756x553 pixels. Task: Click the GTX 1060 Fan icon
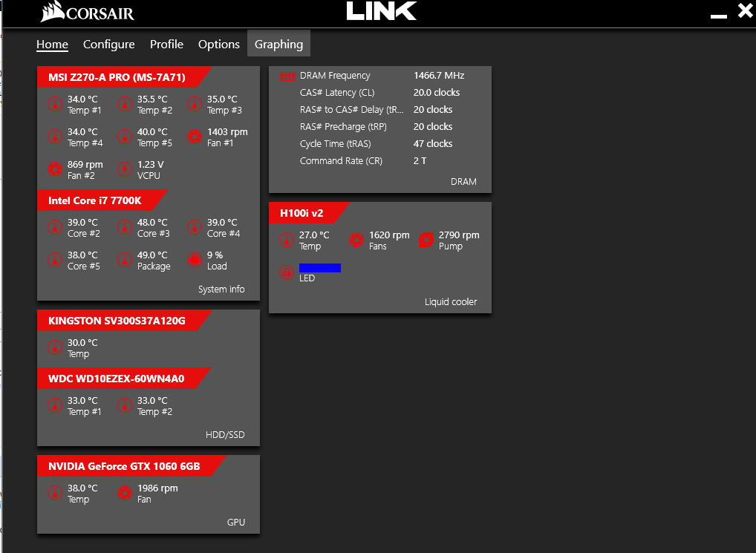click(125, 494)
